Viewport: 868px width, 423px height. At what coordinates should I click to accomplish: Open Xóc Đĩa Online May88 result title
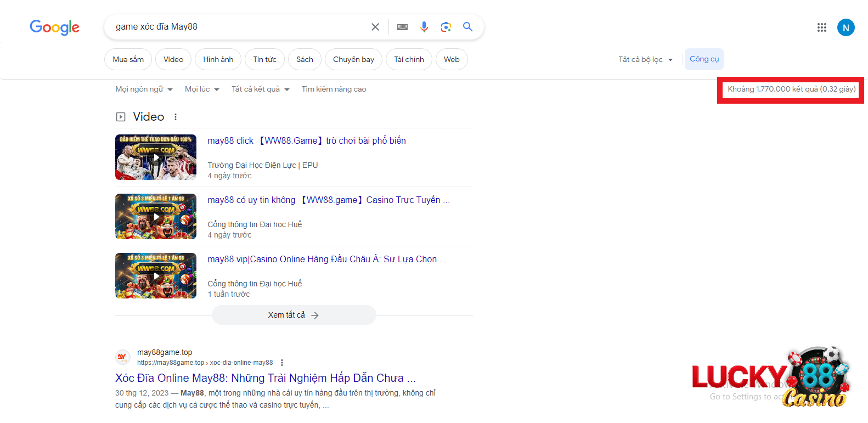point(266,378)
